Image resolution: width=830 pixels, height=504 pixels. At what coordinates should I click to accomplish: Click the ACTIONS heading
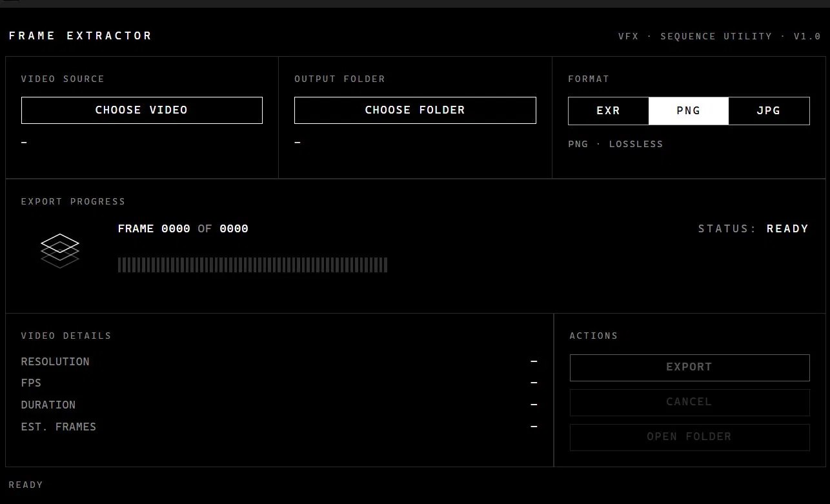pos(594,336)
